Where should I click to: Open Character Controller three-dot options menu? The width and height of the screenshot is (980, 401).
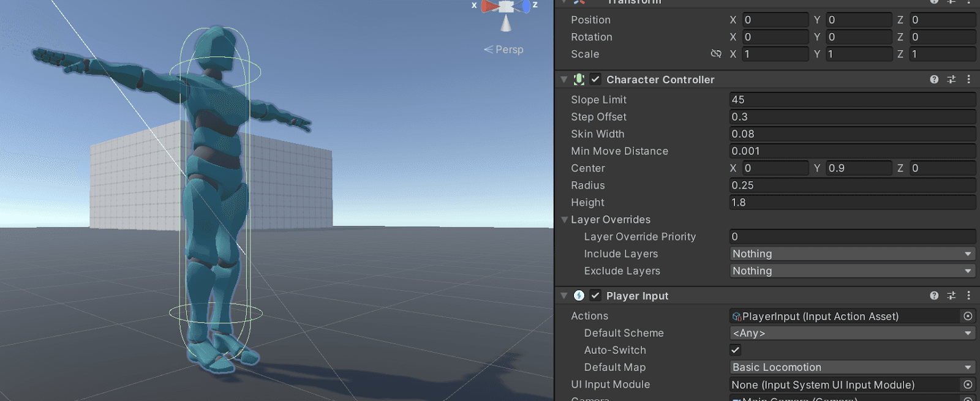968,80
